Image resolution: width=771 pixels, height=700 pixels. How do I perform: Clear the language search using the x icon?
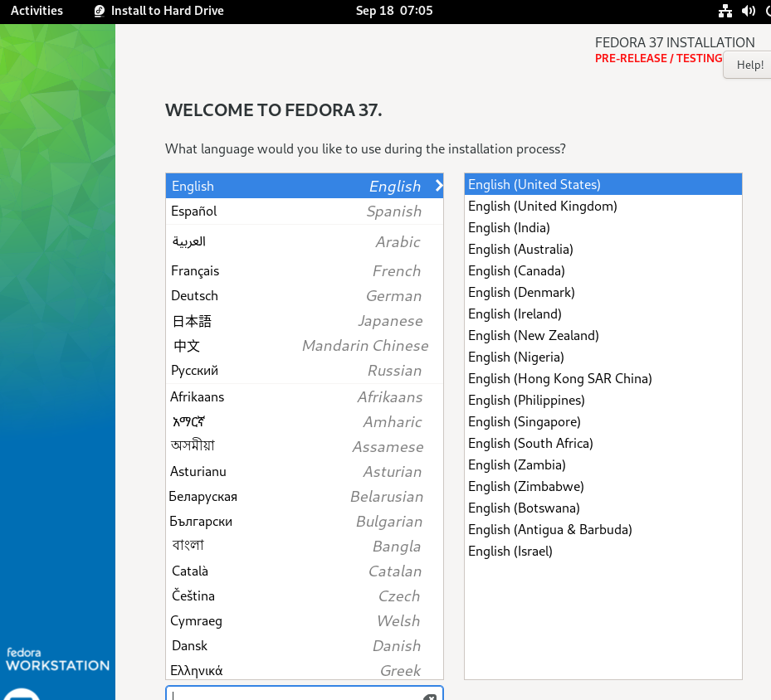pos(429,696)
